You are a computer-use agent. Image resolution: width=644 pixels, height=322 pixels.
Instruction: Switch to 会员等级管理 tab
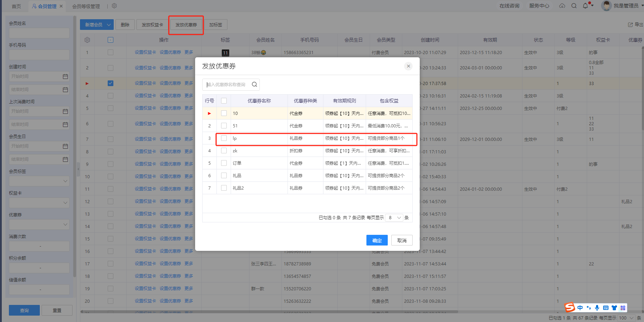[86, 6]
